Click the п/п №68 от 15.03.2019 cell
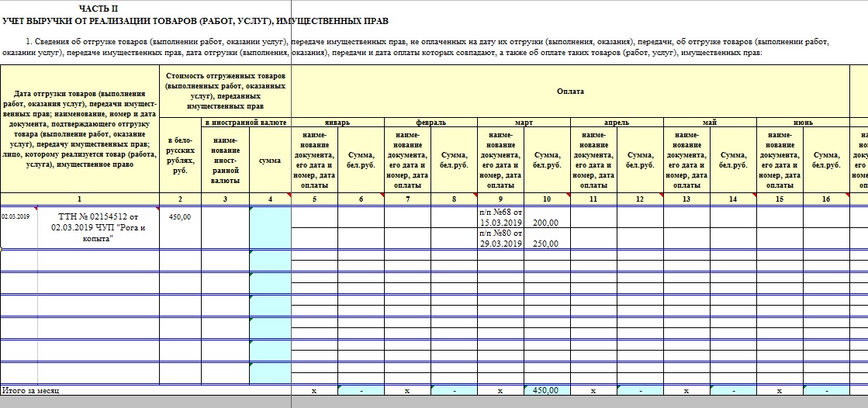The height and width of the screenshot is (408, 868). [x=500, y=217]
